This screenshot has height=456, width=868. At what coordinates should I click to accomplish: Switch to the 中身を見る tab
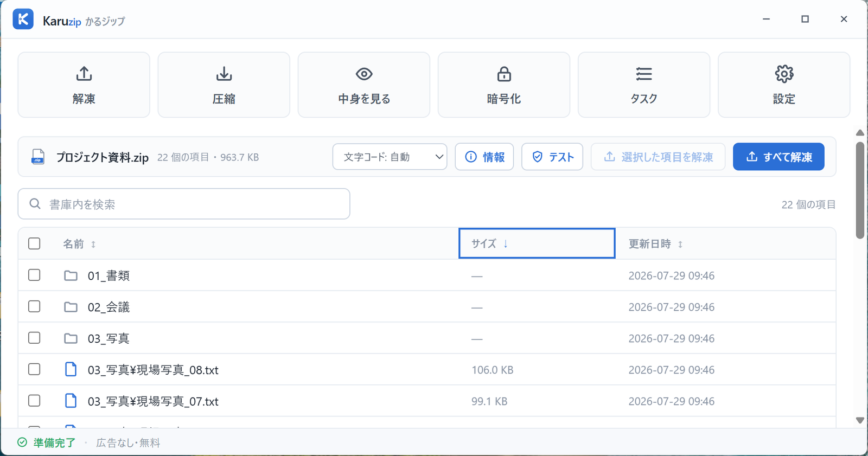tap(363, 85)
